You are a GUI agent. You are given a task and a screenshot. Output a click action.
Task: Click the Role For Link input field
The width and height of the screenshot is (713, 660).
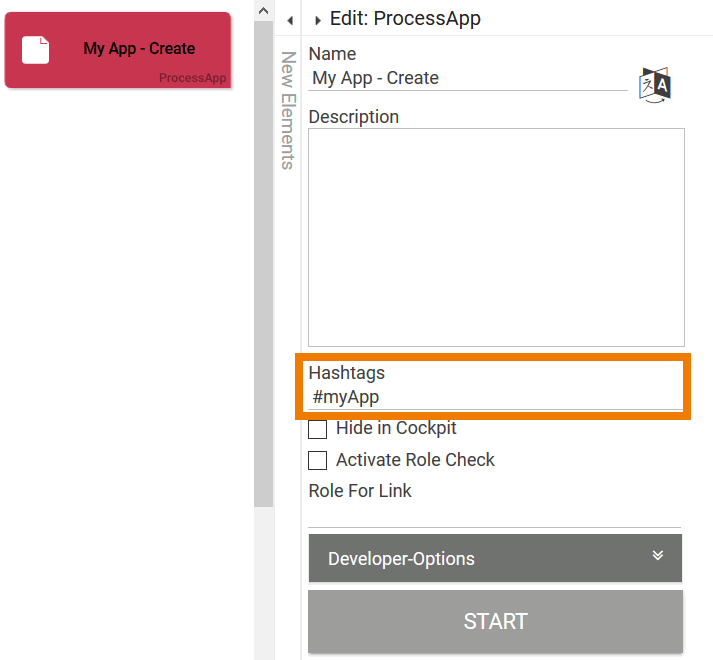[494, 516]
